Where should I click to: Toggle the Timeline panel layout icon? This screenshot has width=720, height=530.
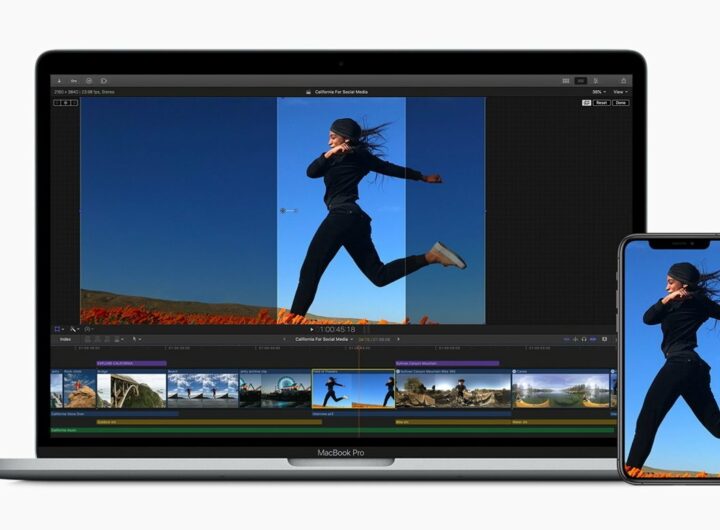point(580,80)
